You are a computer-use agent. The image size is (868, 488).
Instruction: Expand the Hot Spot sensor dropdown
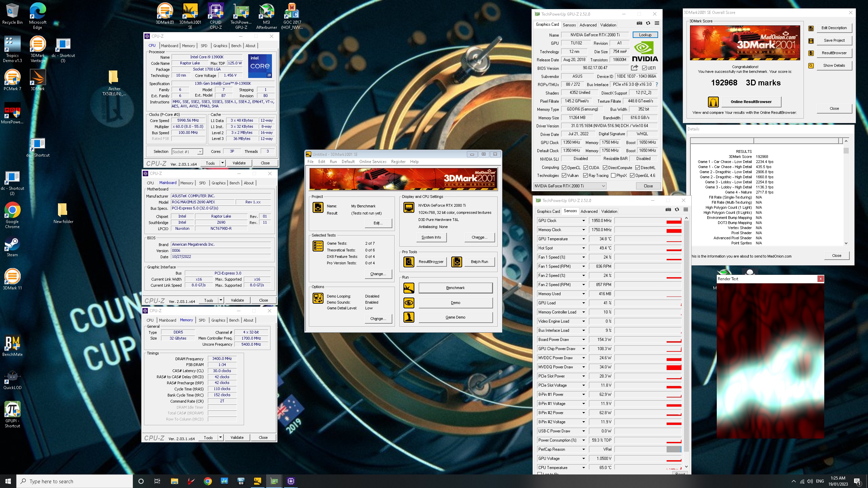click(x=584, y=248)
